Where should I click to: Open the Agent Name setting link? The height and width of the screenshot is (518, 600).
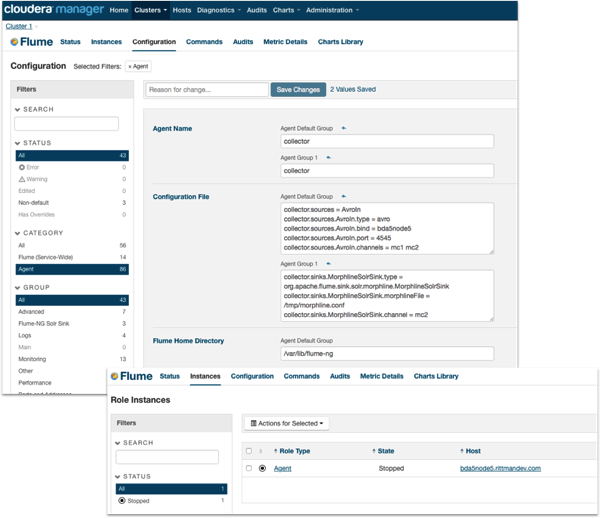point(172,129)
